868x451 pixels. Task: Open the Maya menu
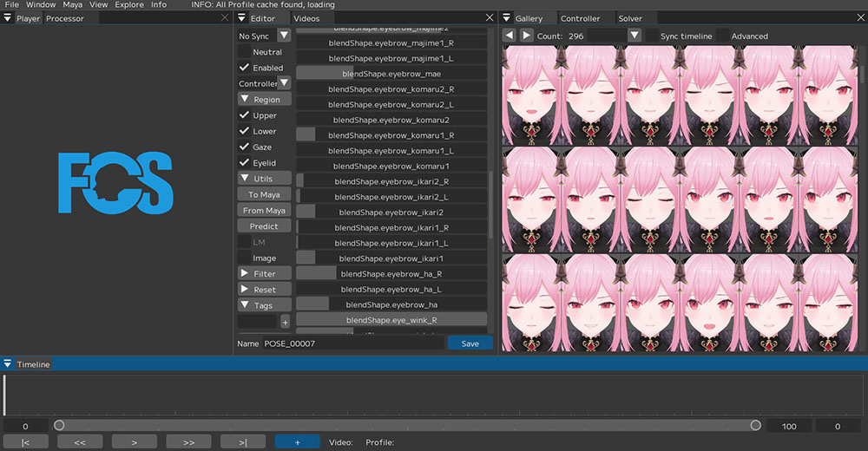tap(73, 4)
